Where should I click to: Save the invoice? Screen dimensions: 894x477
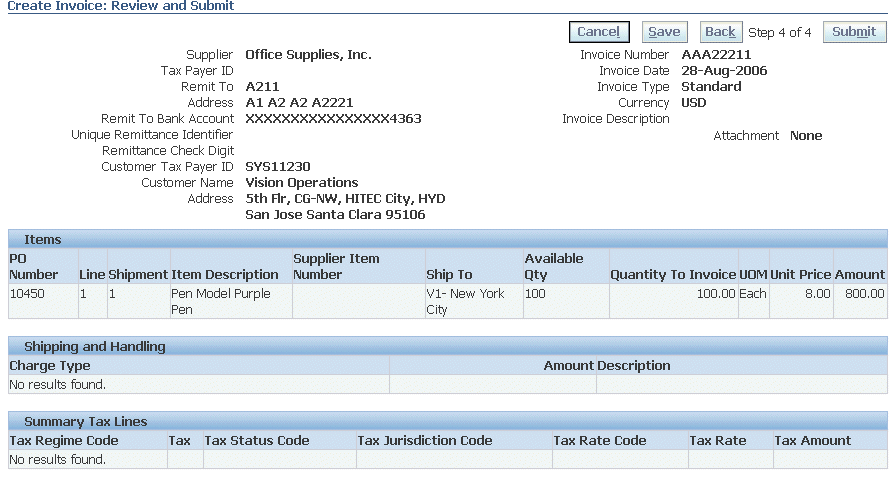point(664,32)
